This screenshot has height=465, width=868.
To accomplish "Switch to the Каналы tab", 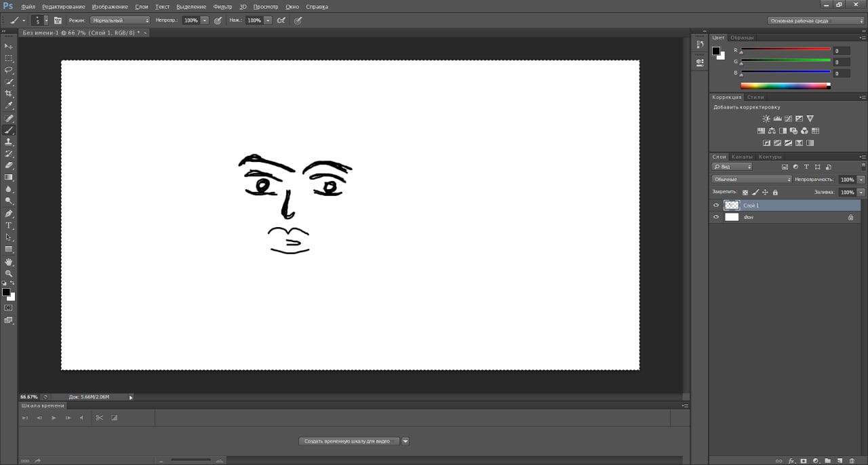I will tap(742, 157).
